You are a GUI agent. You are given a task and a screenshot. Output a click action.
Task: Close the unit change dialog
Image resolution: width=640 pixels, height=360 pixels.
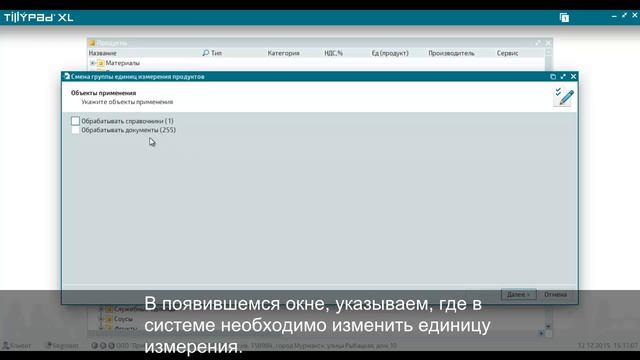pyautogui.click(x=573, y=76)
